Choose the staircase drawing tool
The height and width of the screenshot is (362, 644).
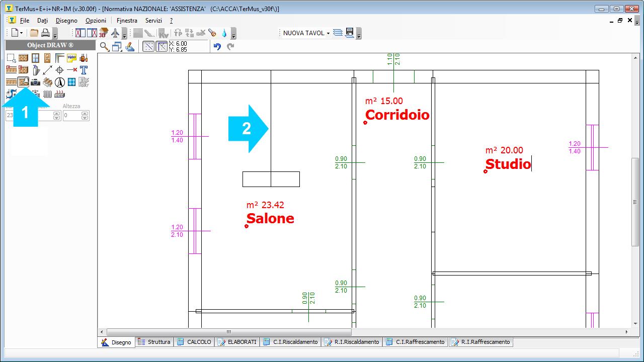tap(47, 82)
